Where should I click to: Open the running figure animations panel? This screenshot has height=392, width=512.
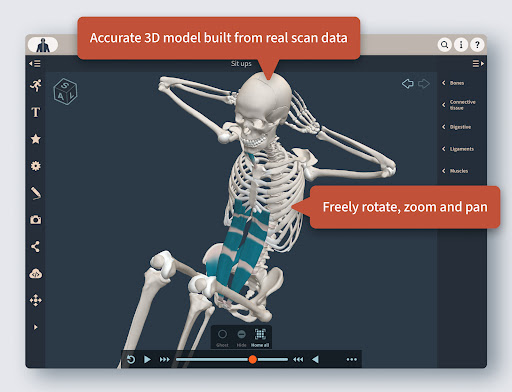tap(36, 85)
